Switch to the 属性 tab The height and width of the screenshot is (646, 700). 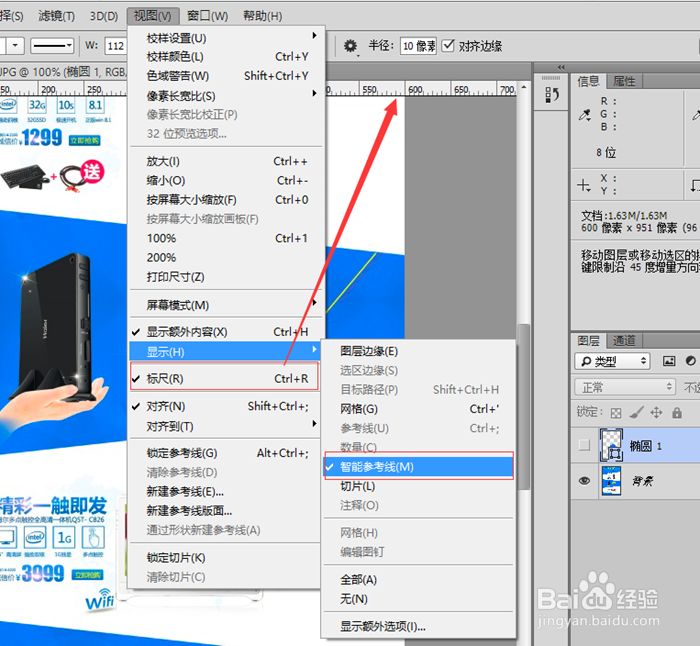(x=624, y=81)
